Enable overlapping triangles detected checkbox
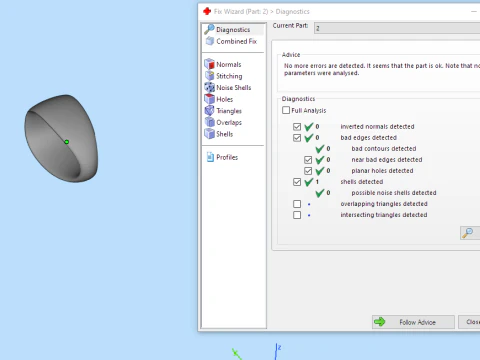 [297, 204]
